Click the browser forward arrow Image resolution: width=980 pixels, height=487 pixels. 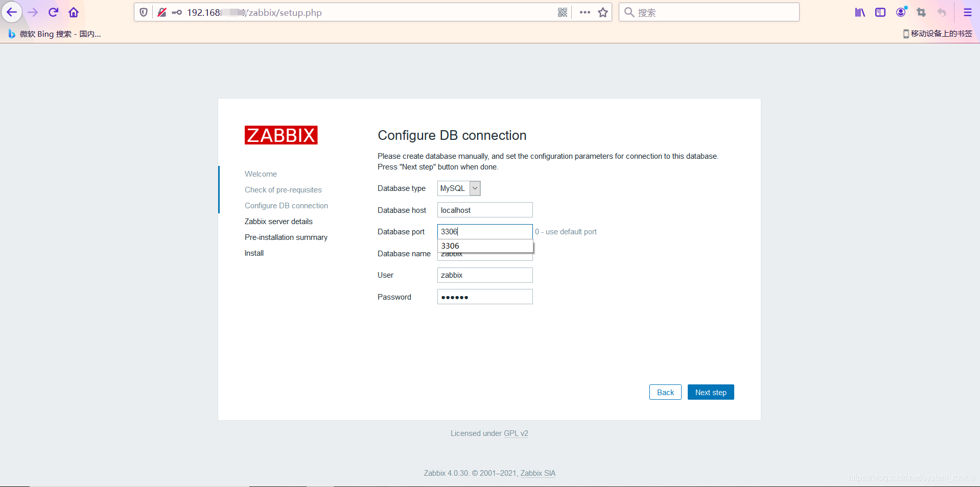(33, 12)
